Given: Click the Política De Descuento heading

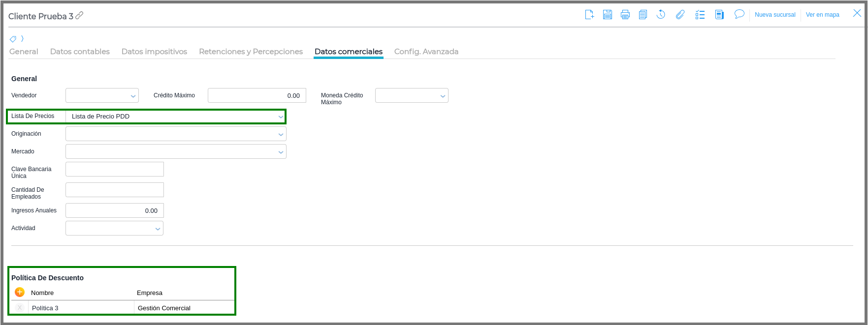Looking at the screenshot, I should pyautogui.click(x=47, y=278).
